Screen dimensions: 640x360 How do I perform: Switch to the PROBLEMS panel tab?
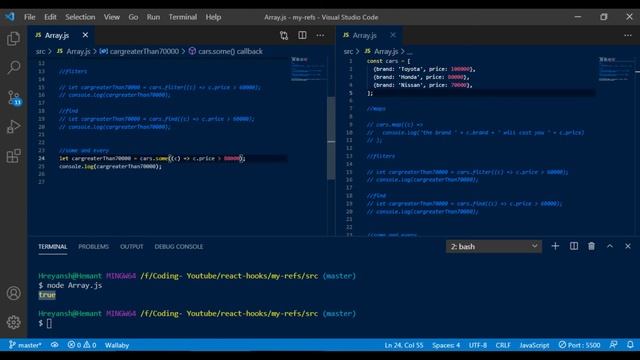click(x=93, y=247)
